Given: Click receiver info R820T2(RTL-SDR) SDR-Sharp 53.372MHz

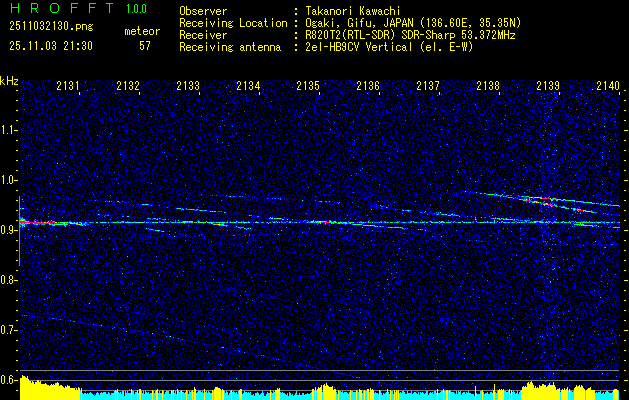Looking at the screenshot, I should [x=410, y=35].
